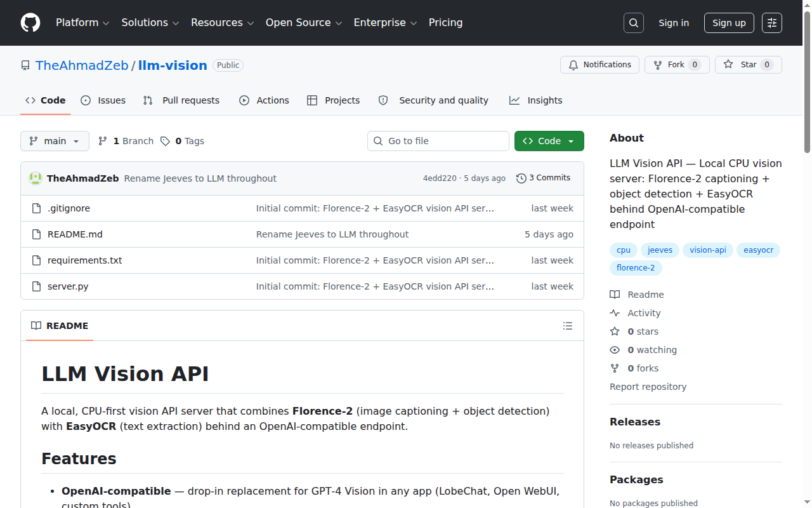This screenshot has width=812, height=508.
Task: Go to the Actions tab
Action: point(264,100)
